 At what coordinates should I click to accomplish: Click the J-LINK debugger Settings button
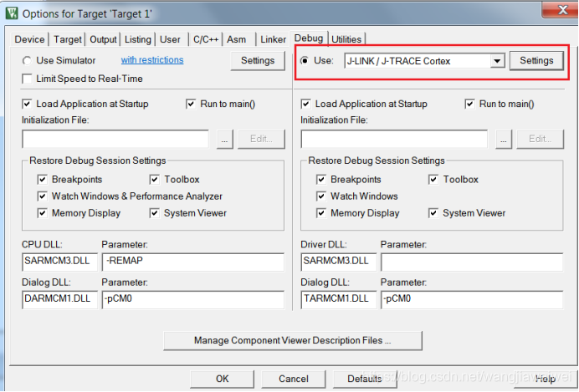[x=536, y=60]
